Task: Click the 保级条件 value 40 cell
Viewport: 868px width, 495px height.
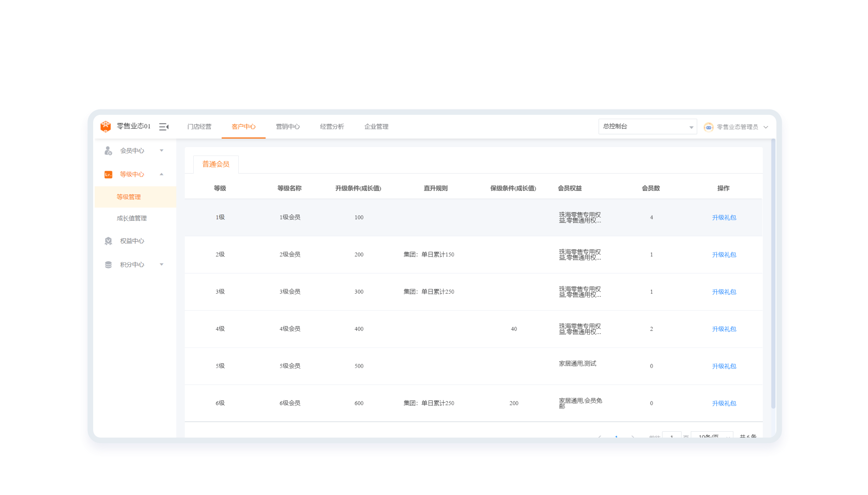Action: [514, 329]
